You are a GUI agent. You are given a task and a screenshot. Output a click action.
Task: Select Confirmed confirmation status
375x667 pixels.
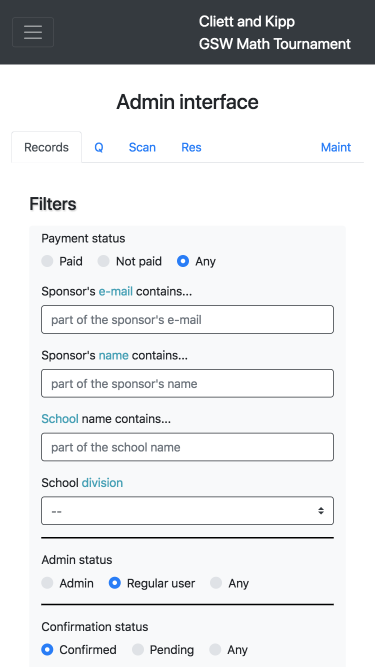tap(47, 650)
